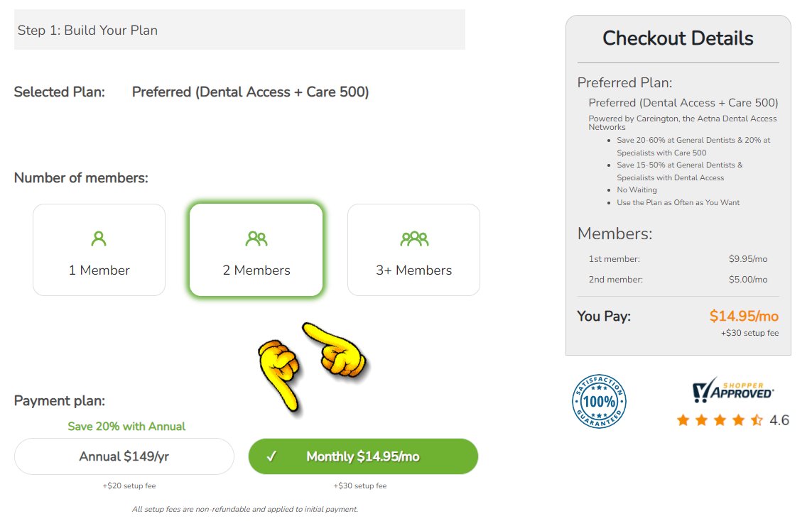812x521 pixels.
Task: Click the Preferred (Dental Access + Care 500) plan name
Action: point(250,92)
